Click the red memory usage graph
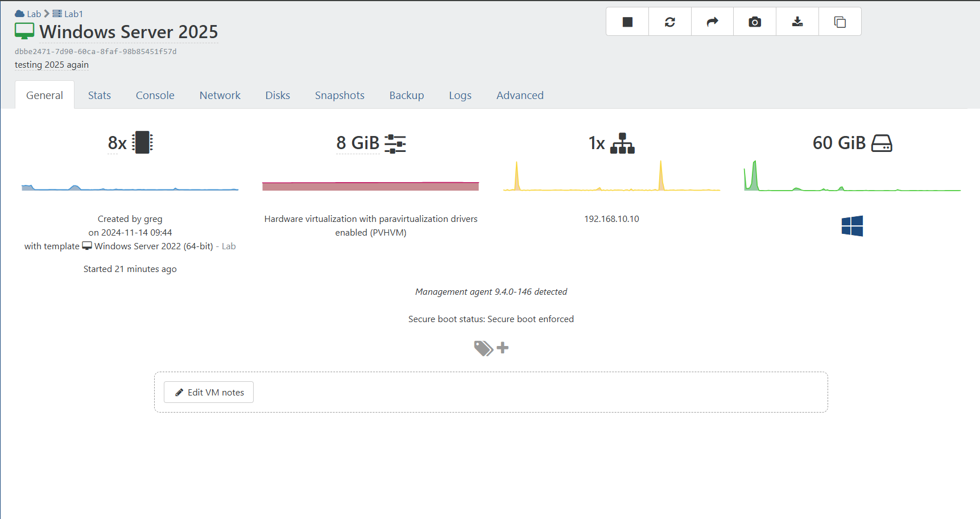 370,186
